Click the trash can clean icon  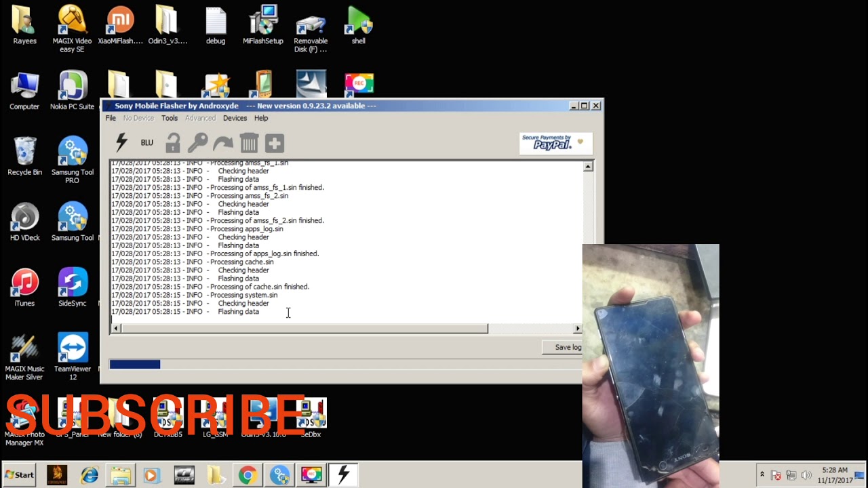click(249, 143)
